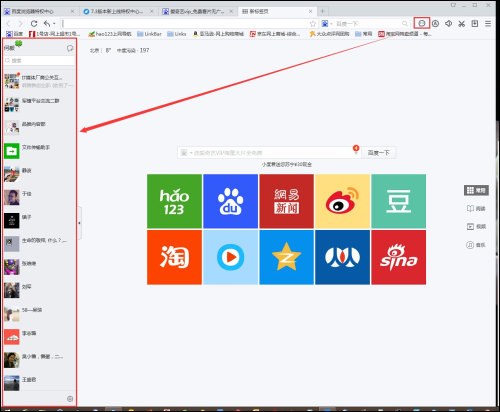Expand the search engine selector dropdown
Screen dimensions: 500x412
331,24
